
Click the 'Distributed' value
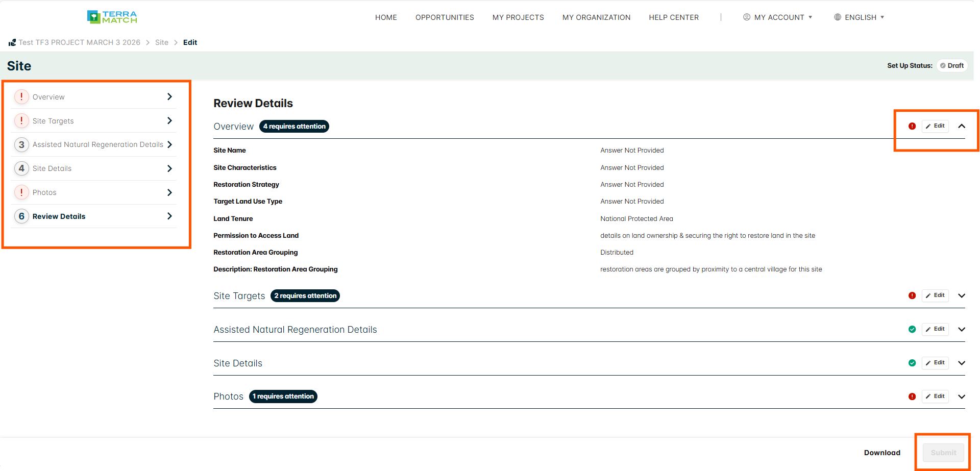pyautogui.click(x=617, y=252)
